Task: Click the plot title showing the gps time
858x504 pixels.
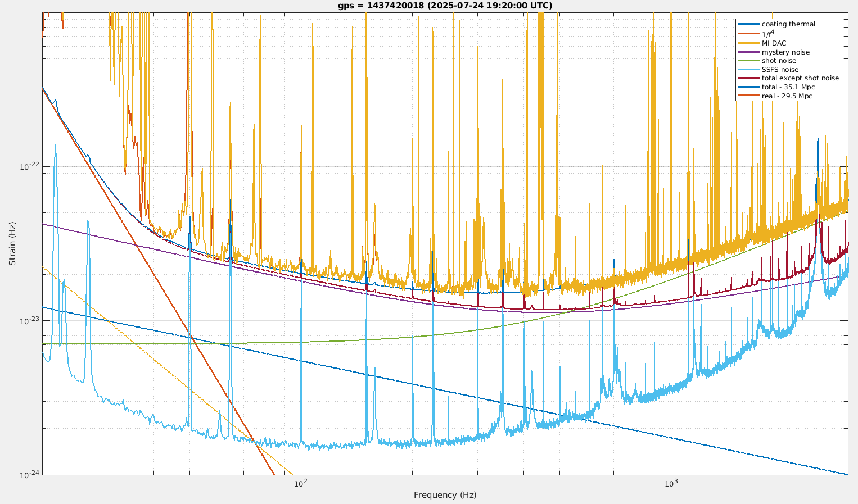Action: click(445, 6)
